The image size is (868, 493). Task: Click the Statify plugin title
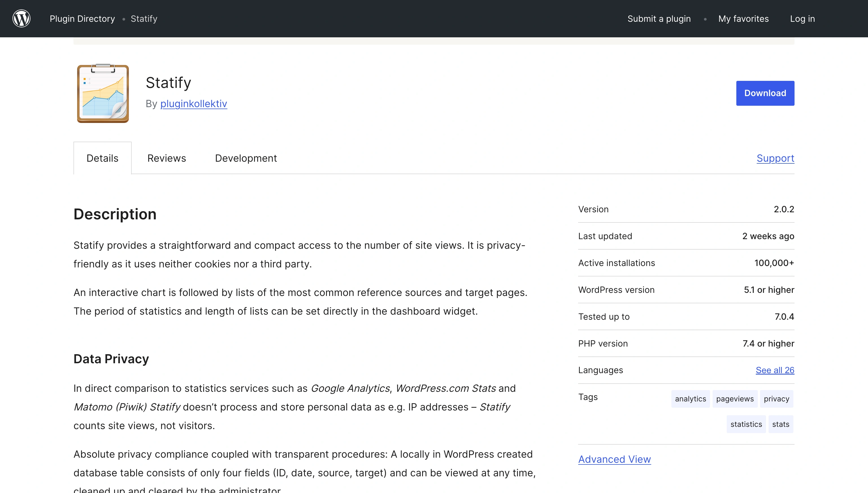168,83
